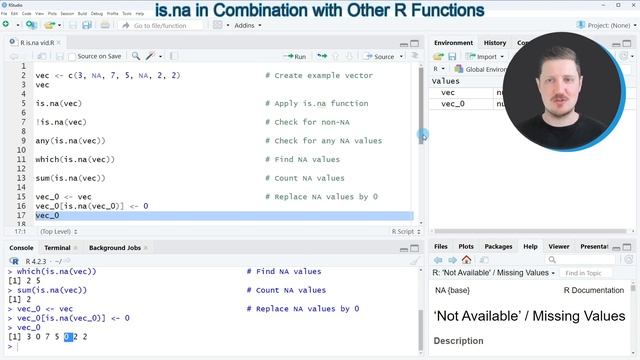Image resolution: width=640 pixels, height=360 pixels.
Task: Expand the Source button options arrow
Action: [401, 57]
